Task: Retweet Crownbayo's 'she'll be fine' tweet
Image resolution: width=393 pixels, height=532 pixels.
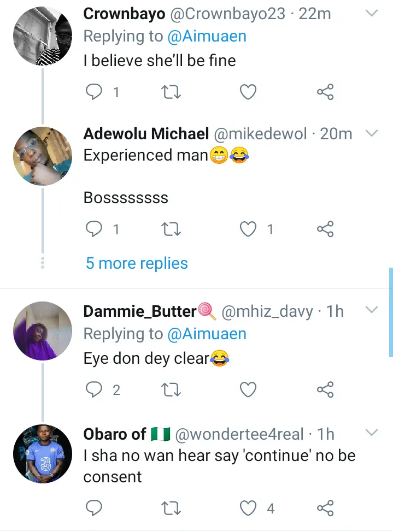Action: click(x=171, y=92)
